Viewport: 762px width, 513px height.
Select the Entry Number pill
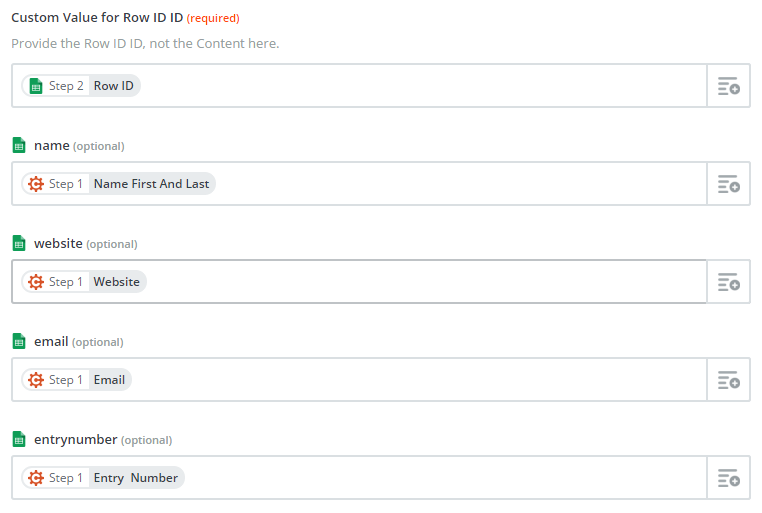point(103,478)
